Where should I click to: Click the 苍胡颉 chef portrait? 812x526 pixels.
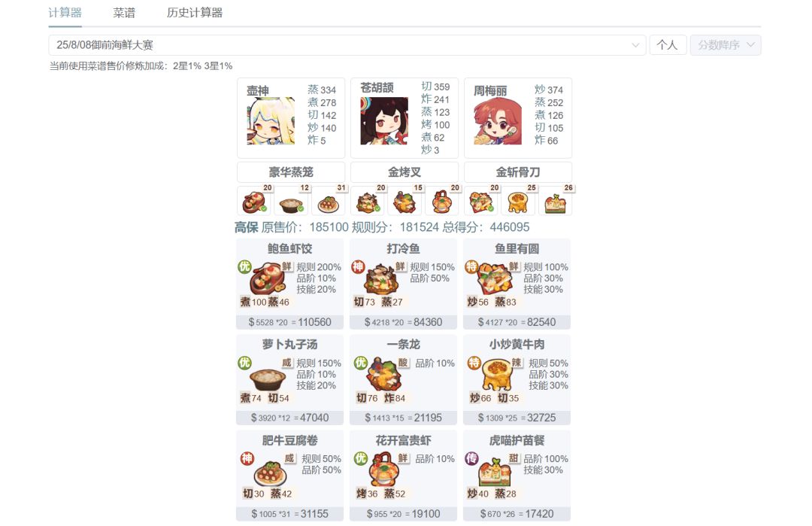tap(384, 120)
